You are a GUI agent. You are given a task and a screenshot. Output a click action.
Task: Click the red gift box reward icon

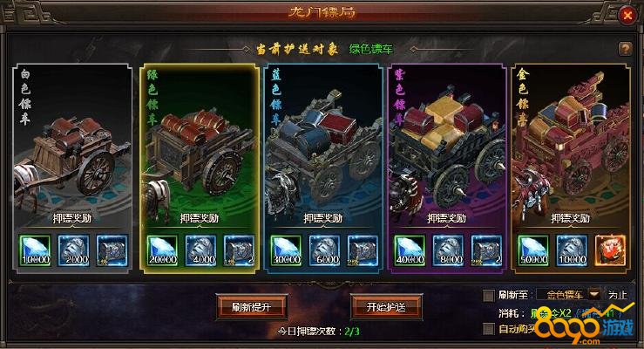pyautogui.click(x=610, y=250)
